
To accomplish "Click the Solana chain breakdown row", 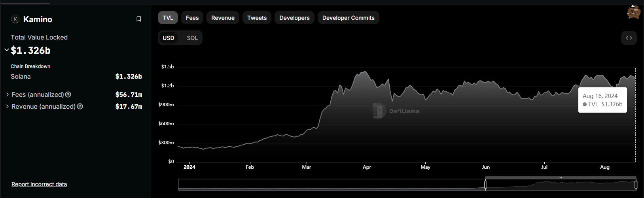I will pos(76,76).
